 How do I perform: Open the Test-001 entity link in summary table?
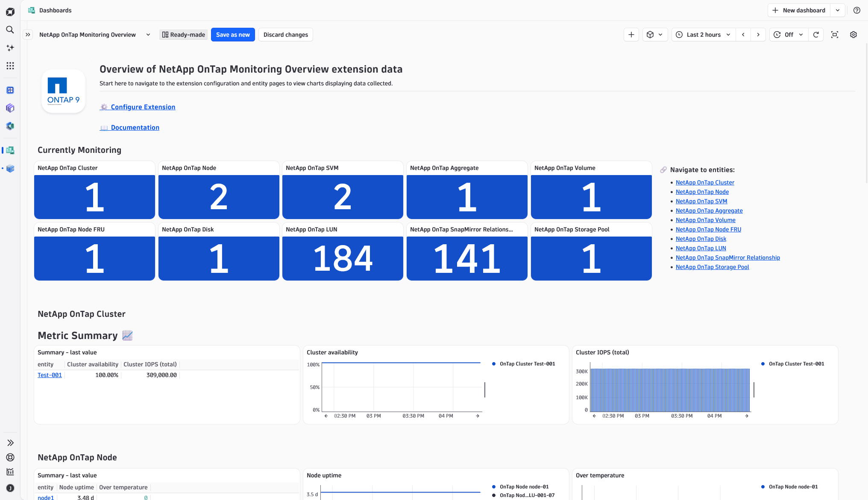click(x=50, y=375)
